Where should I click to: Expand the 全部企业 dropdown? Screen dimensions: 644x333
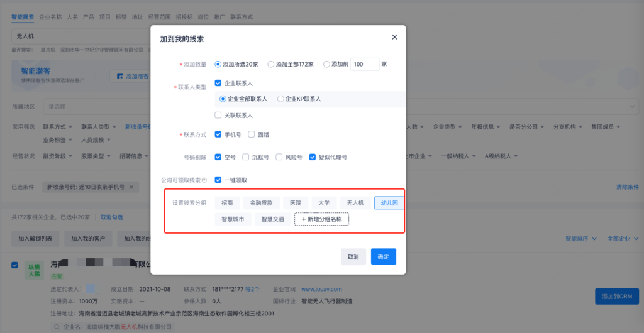623,239
